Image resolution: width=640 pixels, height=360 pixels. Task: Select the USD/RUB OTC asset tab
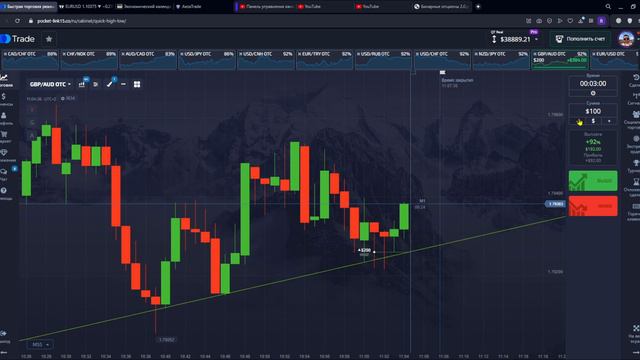(383, 60)
